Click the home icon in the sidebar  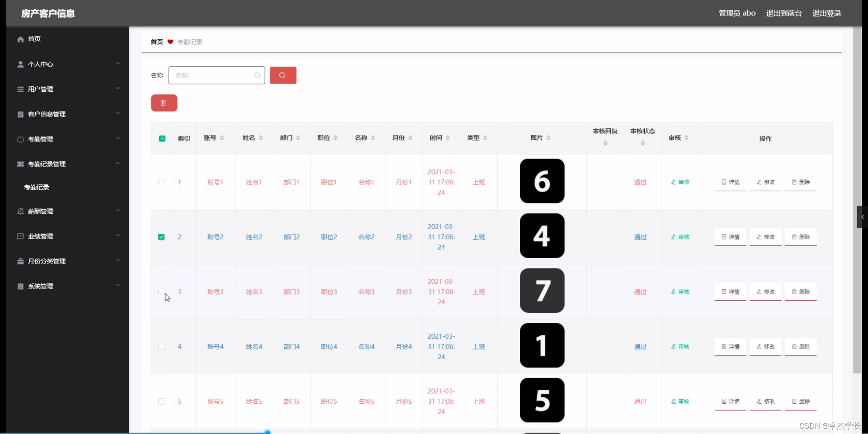(20, 39)
